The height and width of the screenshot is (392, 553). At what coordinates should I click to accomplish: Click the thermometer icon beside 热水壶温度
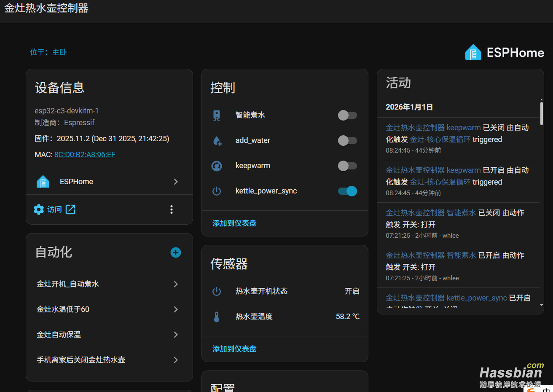[x=217, y=316]
